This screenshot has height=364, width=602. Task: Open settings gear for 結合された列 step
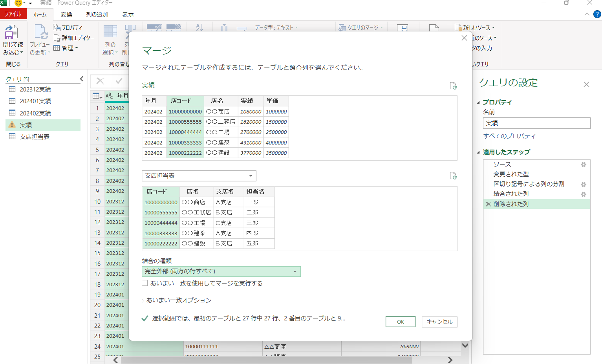coord(584,194)
